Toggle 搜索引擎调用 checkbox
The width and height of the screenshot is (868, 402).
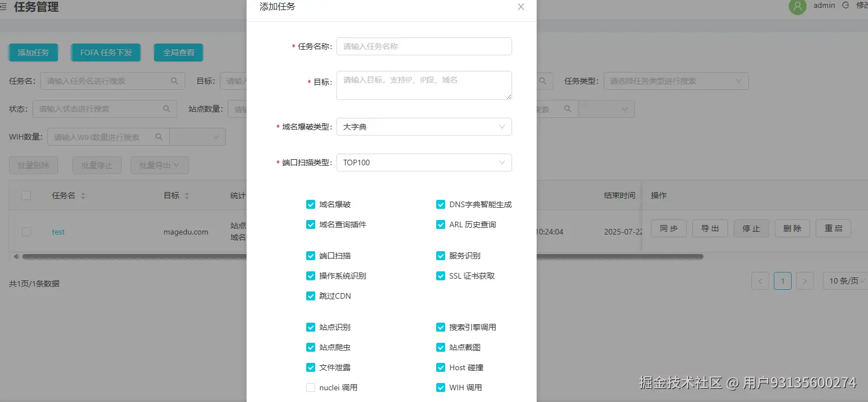click(x=441, y=327)
